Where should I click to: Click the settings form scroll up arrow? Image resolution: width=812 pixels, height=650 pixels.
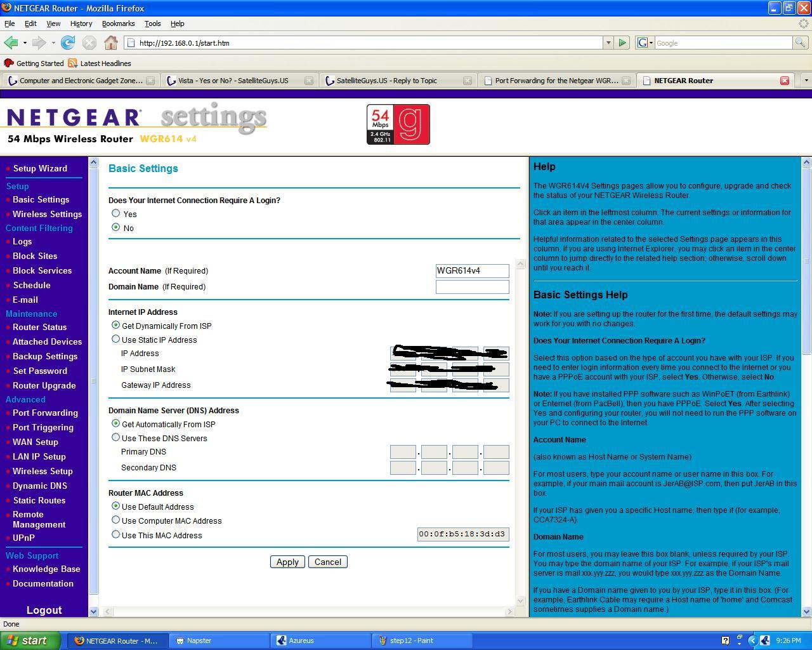point(521,263)
